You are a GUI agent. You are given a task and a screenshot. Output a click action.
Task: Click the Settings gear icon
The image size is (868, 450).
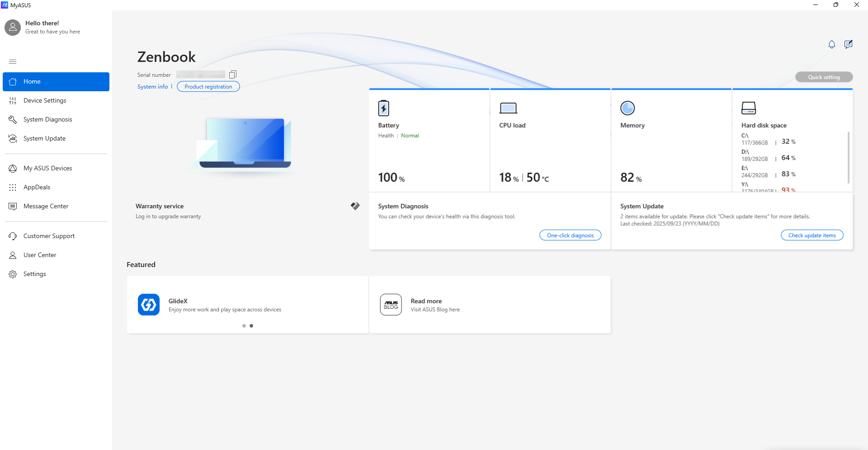click(x=13, y=274)
